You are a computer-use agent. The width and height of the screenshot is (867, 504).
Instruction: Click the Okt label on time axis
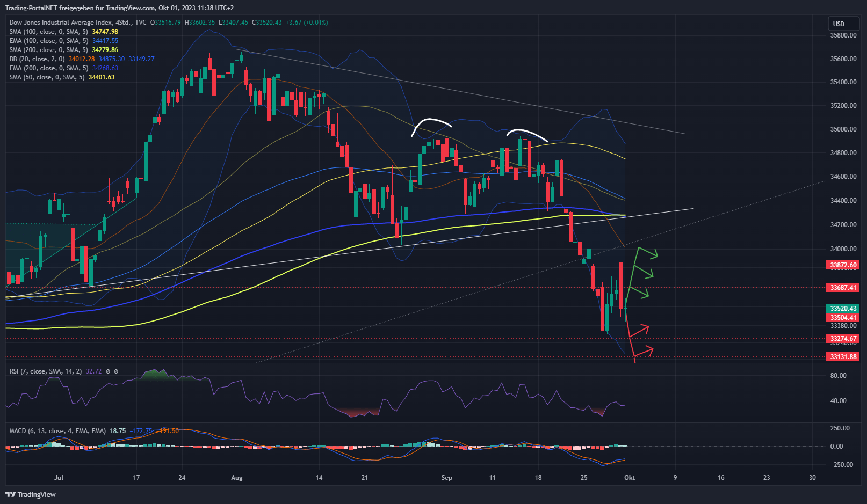[630, 478]
